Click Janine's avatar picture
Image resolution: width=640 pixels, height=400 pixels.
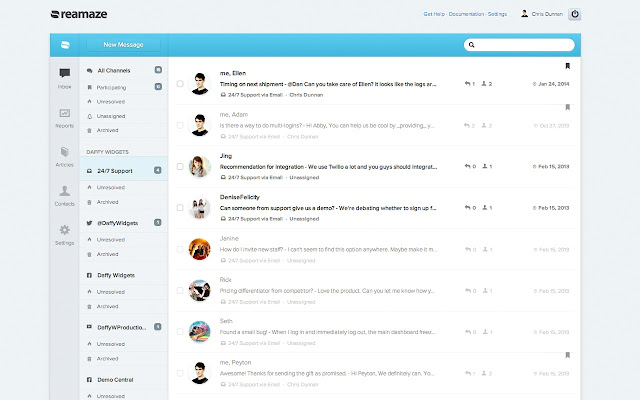click(200, 249)
